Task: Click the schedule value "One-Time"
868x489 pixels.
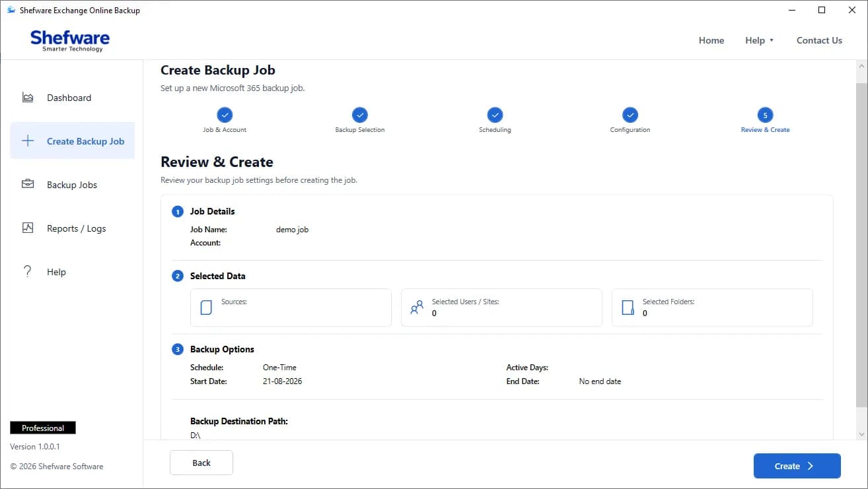Action: (279, 368)
